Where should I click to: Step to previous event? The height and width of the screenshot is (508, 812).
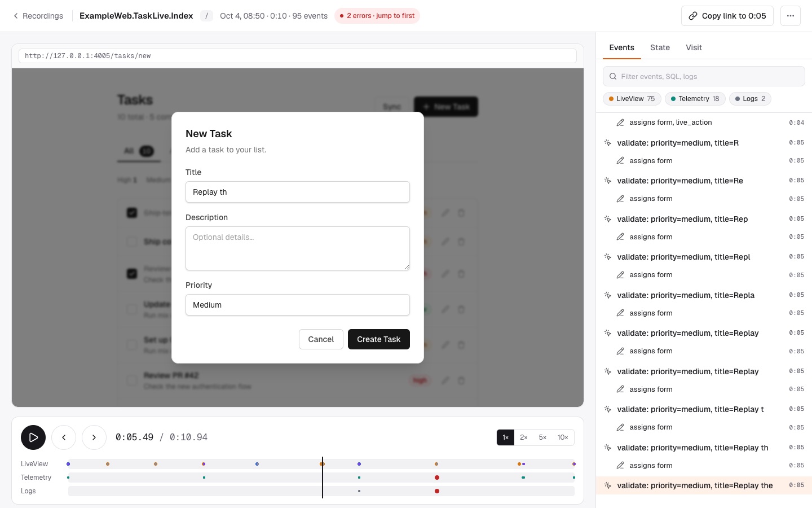click(64, 437)
